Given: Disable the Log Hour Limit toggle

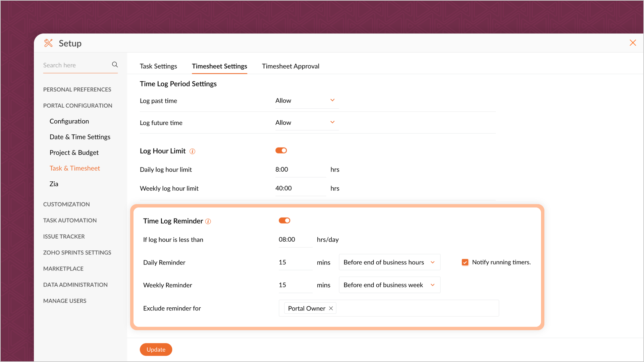Looking at the screenshot, I should coord(281,150).
